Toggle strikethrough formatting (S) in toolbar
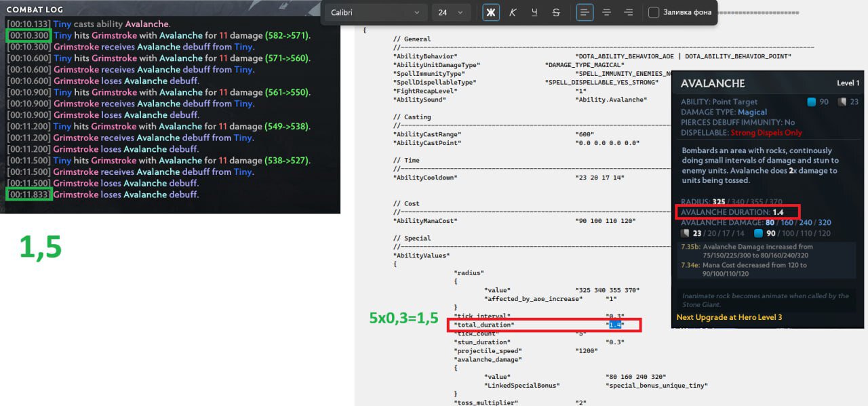Screen dimensions: 868x406 click(556, 12)
